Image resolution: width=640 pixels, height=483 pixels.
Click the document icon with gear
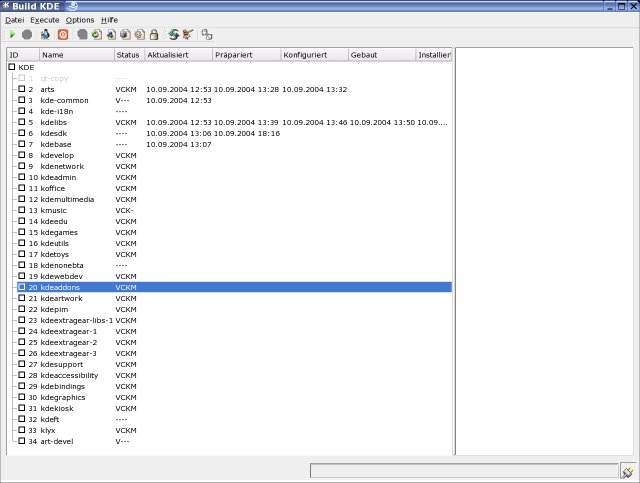pos(140,35)
